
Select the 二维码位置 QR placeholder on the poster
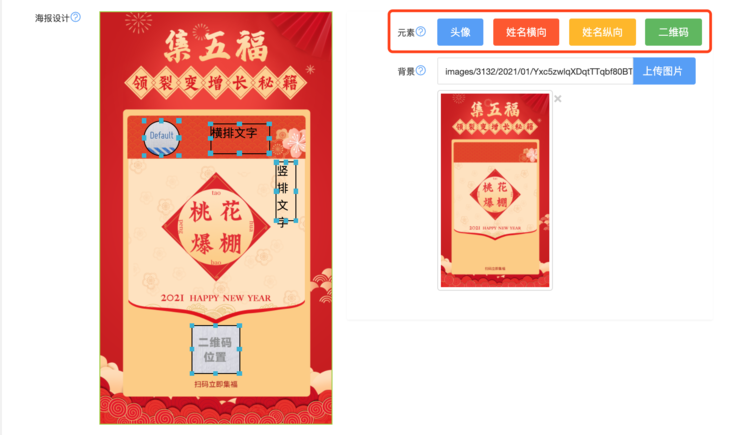(216, 349)
